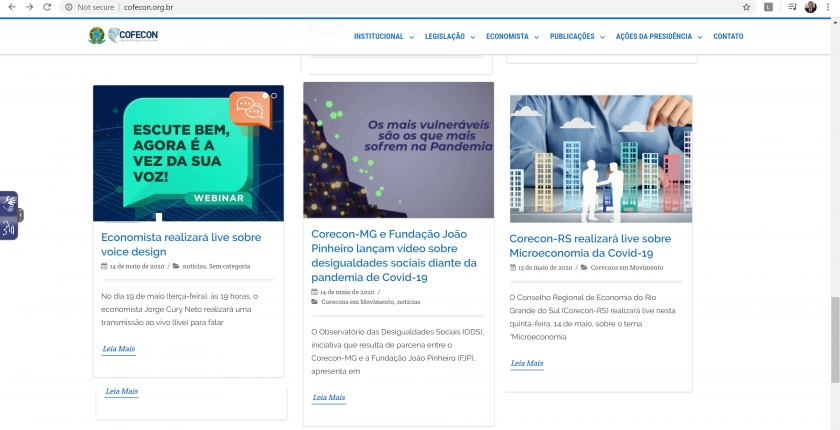Expand the Publicações dropdown menu

pos(577,36)
